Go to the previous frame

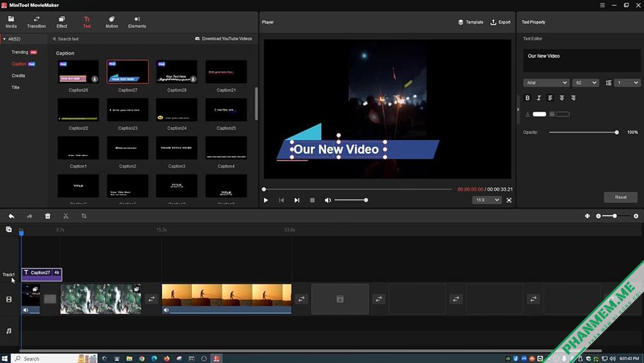[x=281, y=201]
